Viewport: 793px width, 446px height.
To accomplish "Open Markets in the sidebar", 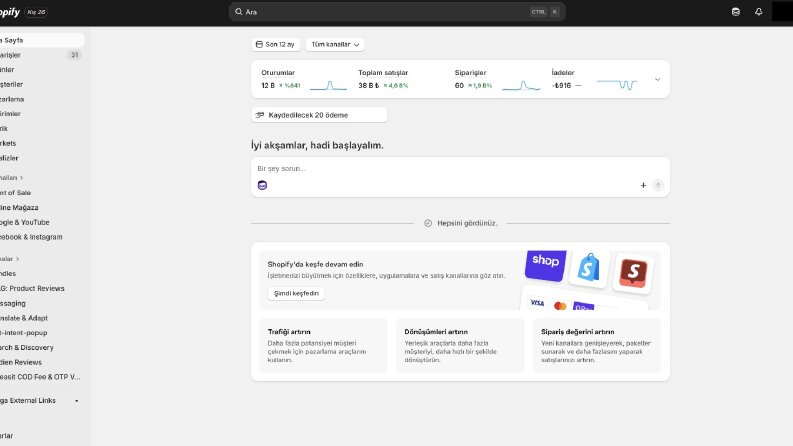I will coord(40,143).
